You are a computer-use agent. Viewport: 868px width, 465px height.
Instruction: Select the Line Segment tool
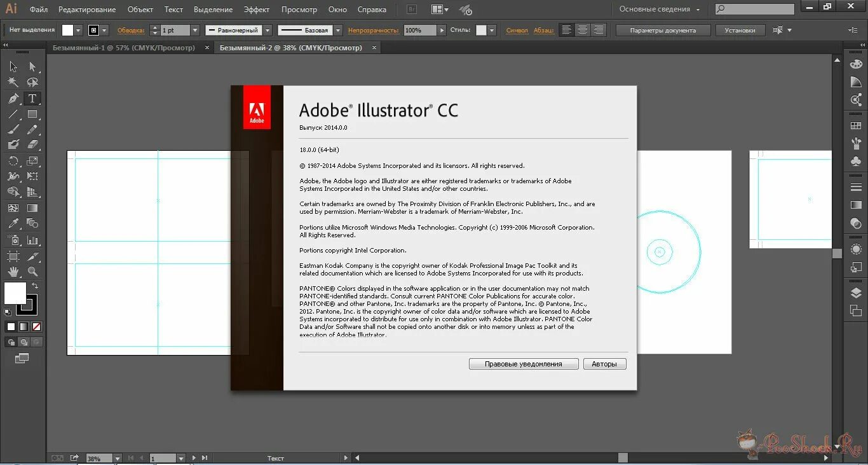(13, 115)
